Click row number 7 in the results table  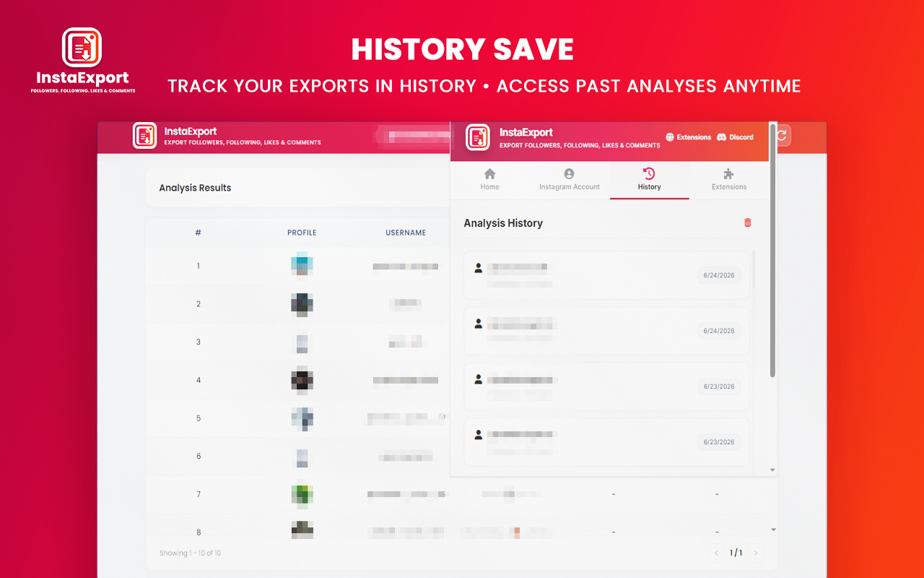(199, 494)
